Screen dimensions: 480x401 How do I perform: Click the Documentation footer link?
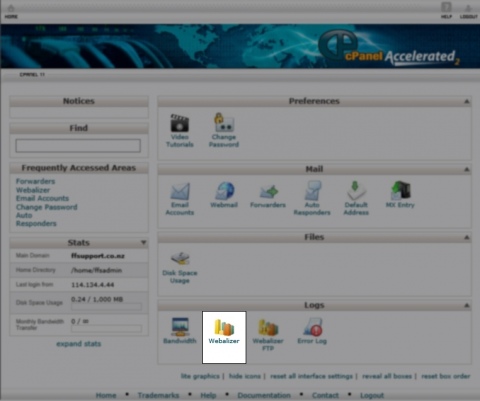[264, 395]
